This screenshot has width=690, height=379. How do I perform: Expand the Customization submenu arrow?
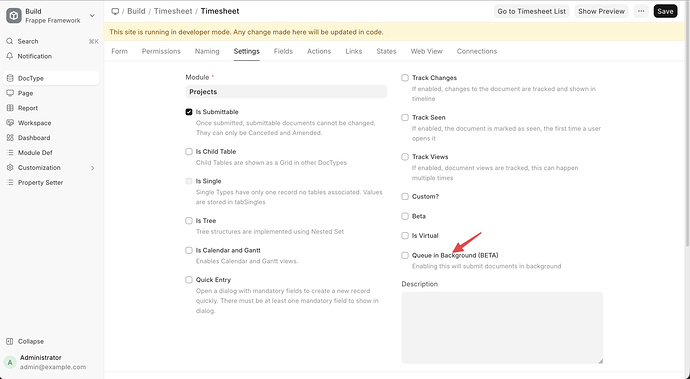92,168
